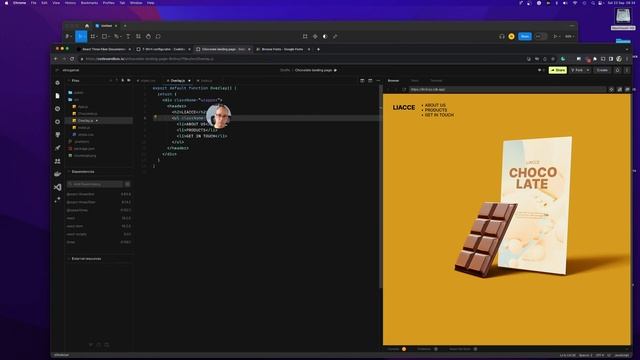Viewport: 640px width, 360px height.
Task: Reload the page in Chrome
Action: [x=72, y=59]
